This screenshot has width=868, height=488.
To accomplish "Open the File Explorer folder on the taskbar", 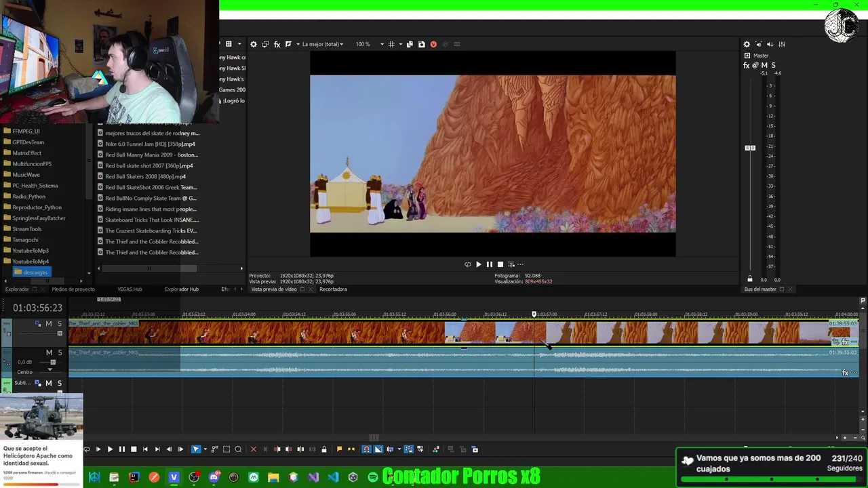I will point(273,477).
